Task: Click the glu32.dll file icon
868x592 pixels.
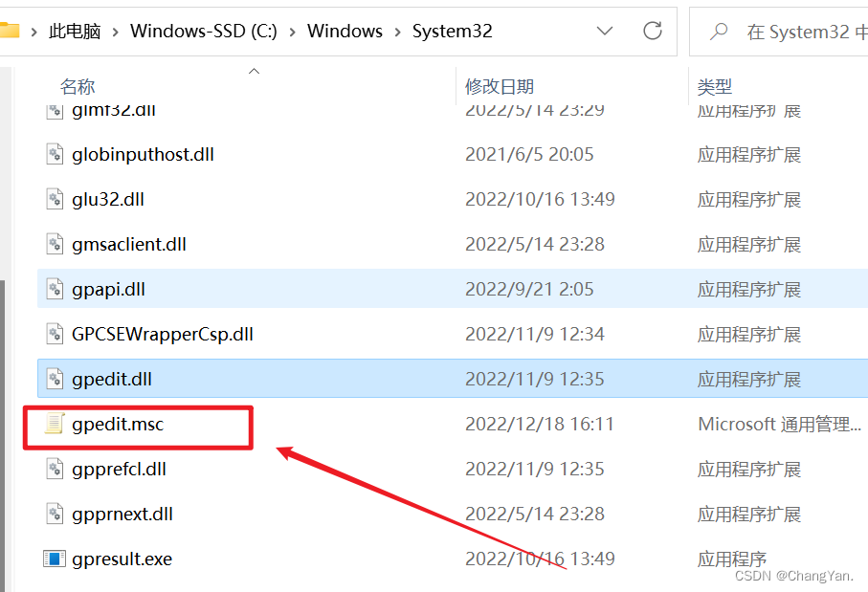Action: [x=55, y=199]
